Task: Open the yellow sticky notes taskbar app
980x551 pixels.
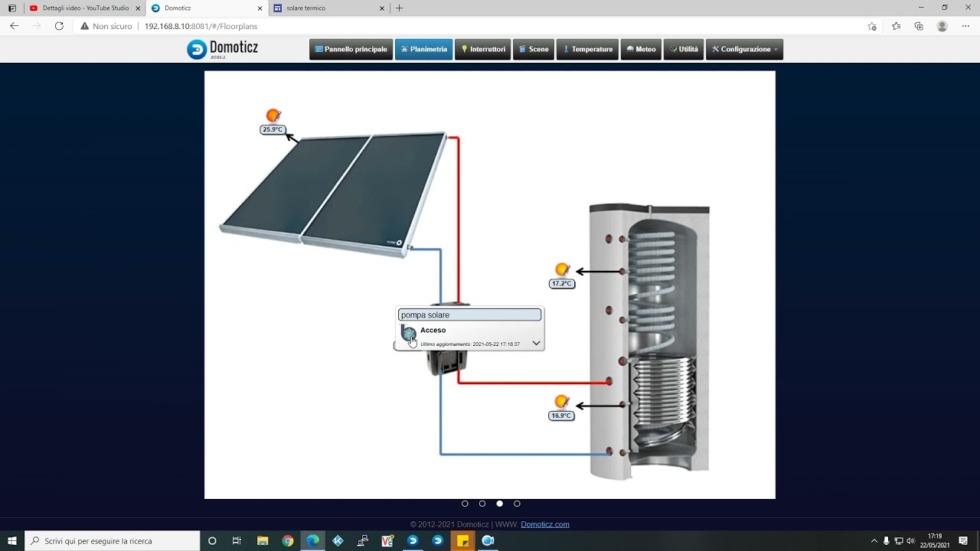Action: point(463,541)
